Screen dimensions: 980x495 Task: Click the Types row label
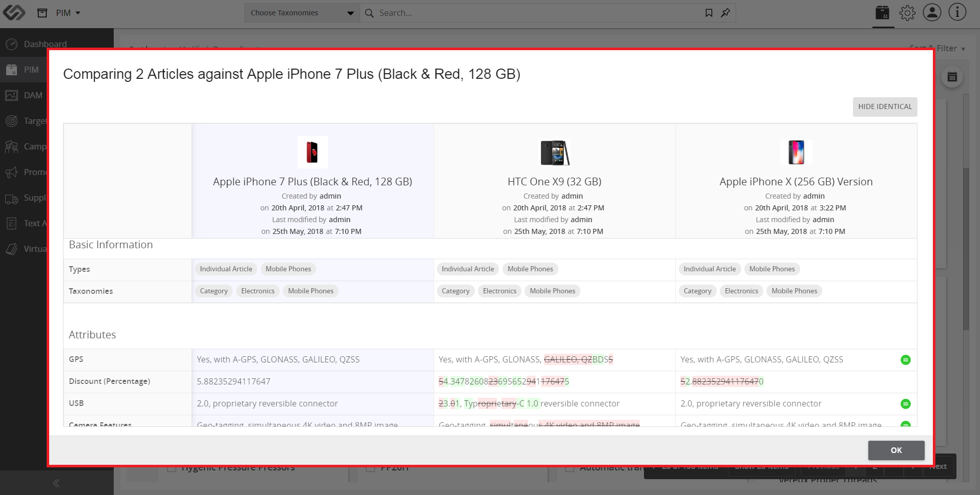pyautogui.click(x=79, y=269)
